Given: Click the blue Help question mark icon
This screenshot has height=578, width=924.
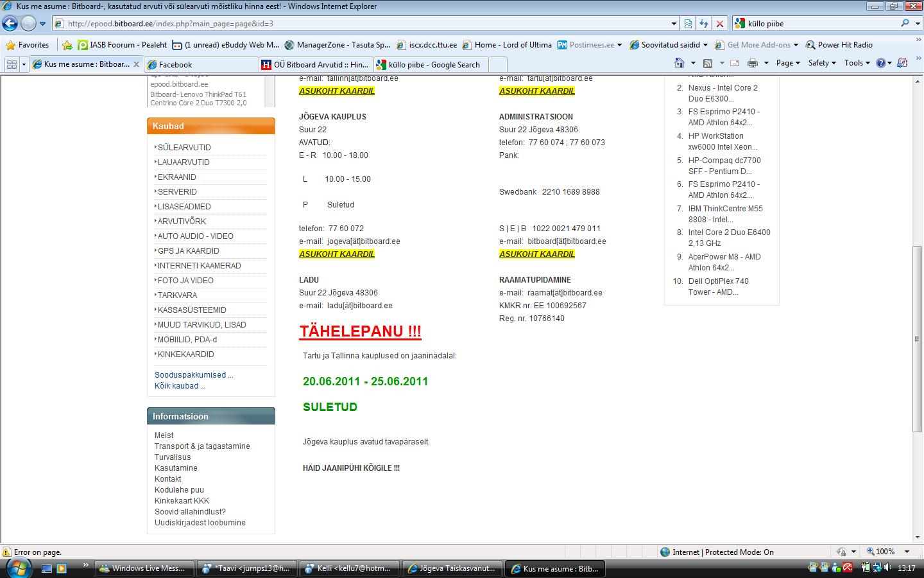Looking at the screenshot, I should click(x=880, y=63).
